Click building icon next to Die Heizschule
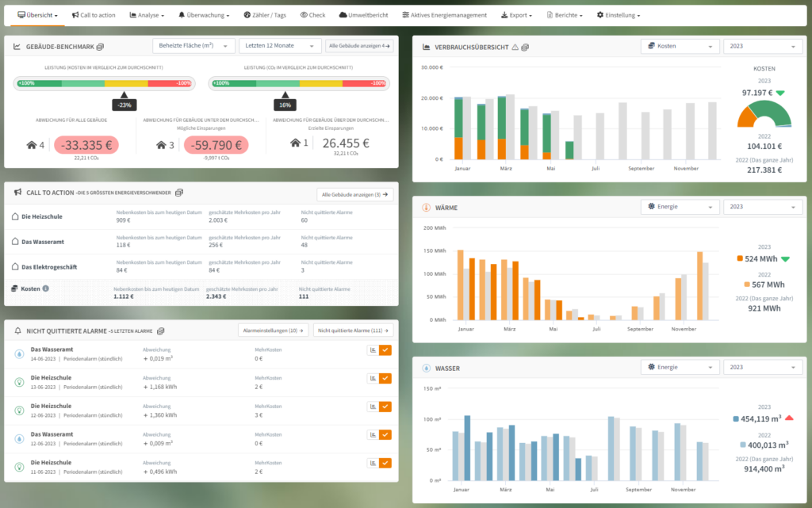812x508 pixels. click(15, 216)
